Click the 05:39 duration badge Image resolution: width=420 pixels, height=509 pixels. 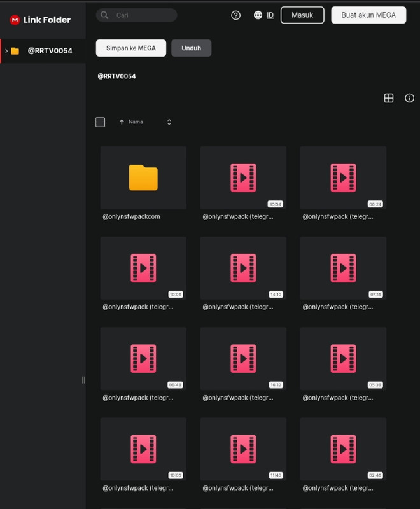point(375,385)
